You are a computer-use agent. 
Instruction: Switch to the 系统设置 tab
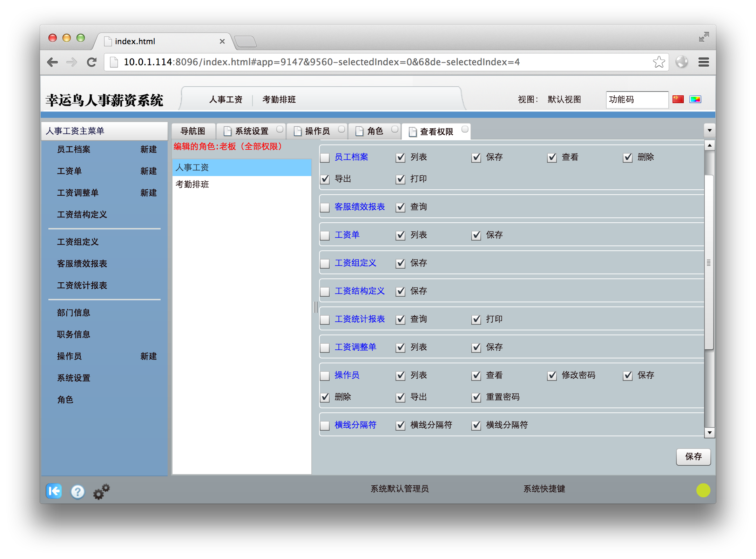[x=251, y=131]
